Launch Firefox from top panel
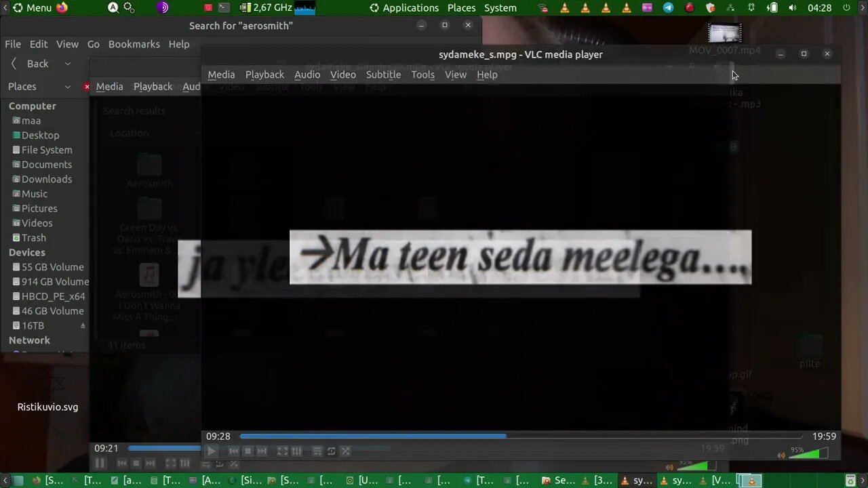 tap(62, 8)
